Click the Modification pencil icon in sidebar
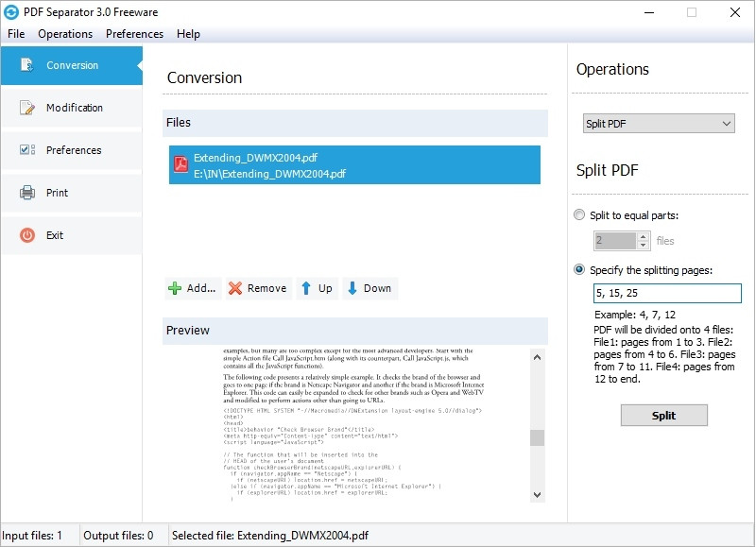The height and width of the screenshot is (547, 756). point(27,108)
